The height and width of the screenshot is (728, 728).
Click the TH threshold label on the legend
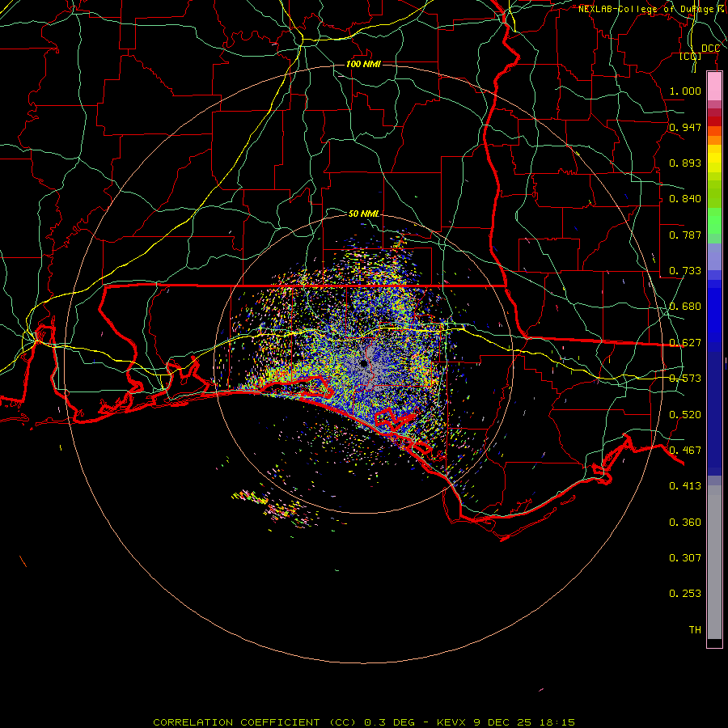(695, 630)
